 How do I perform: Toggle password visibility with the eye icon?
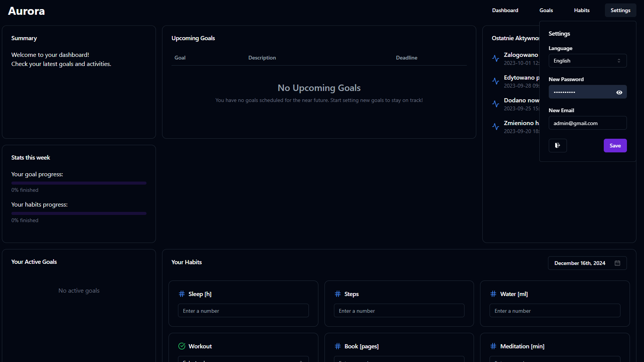point(619,92)
